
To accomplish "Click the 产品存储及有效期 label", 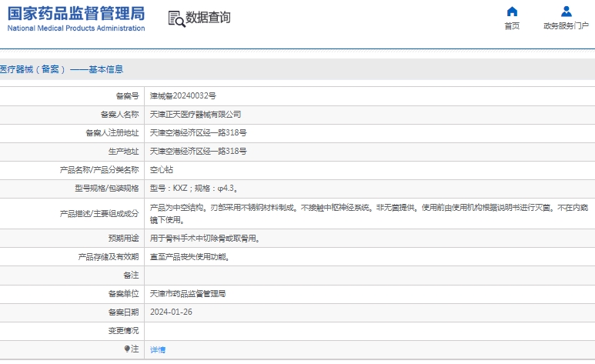I will 109,257.
